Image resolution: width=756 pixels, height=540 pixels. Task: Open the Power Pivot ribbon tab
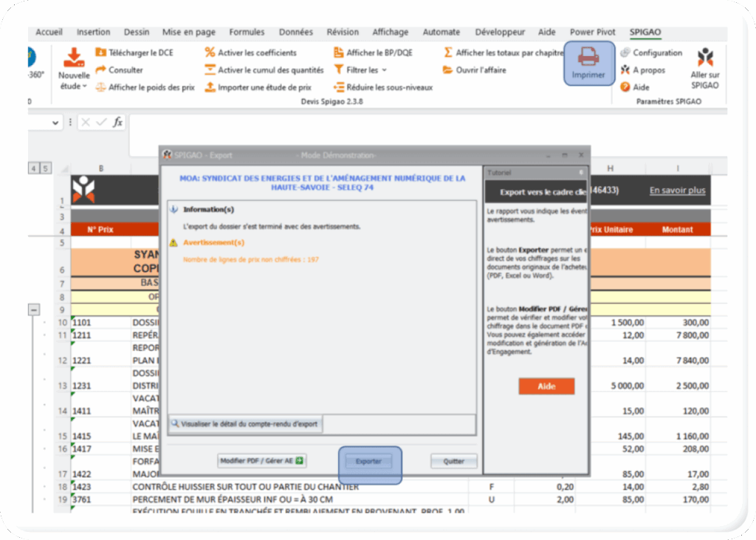point(592,33)
